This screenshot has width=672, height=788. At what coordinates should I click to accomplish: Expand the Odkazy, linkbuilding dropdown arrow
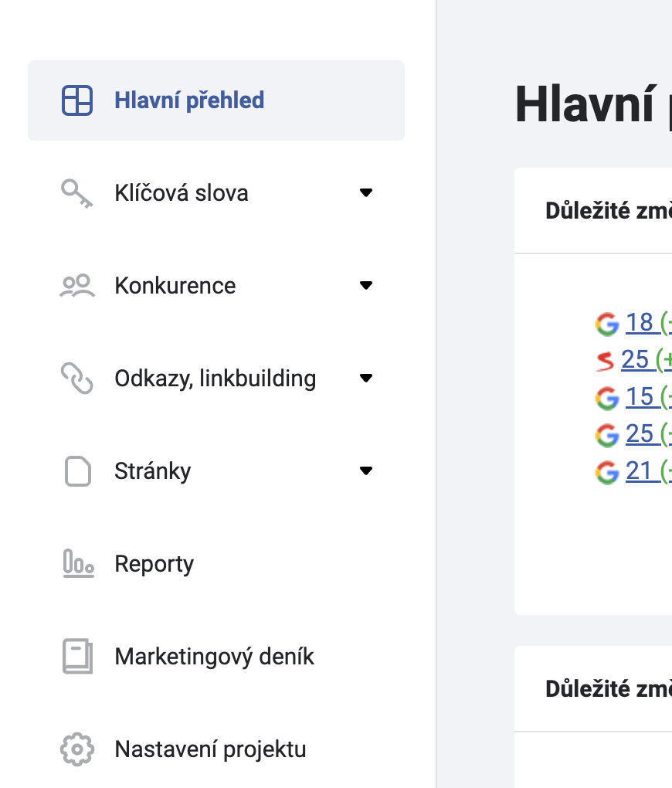pyautogui.click(x=366, y=378)
